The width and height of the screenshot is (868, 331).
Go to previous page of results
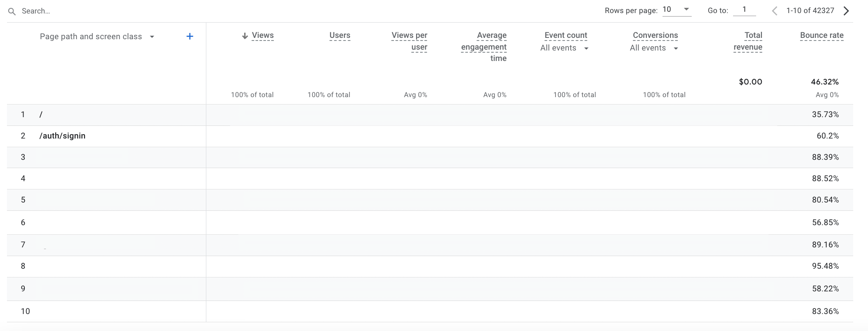click(774, 11)
